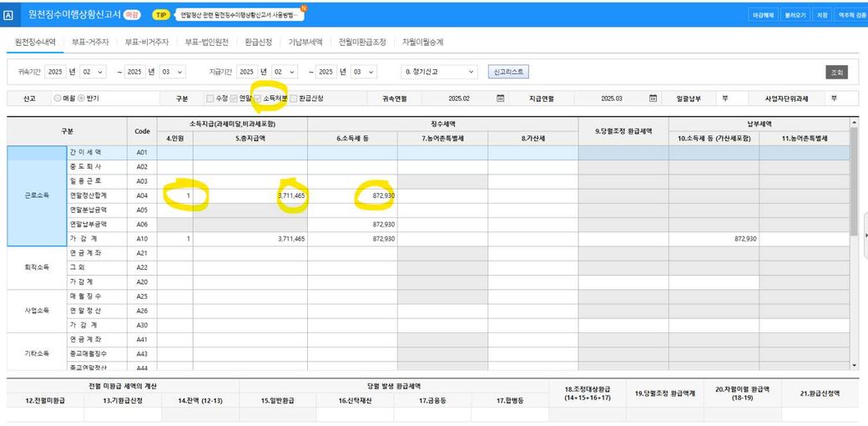The height and width of the screenshot is (426, 868).
Task: Click the table scrollbar down arrow
Action: click(x=854, y=365)
